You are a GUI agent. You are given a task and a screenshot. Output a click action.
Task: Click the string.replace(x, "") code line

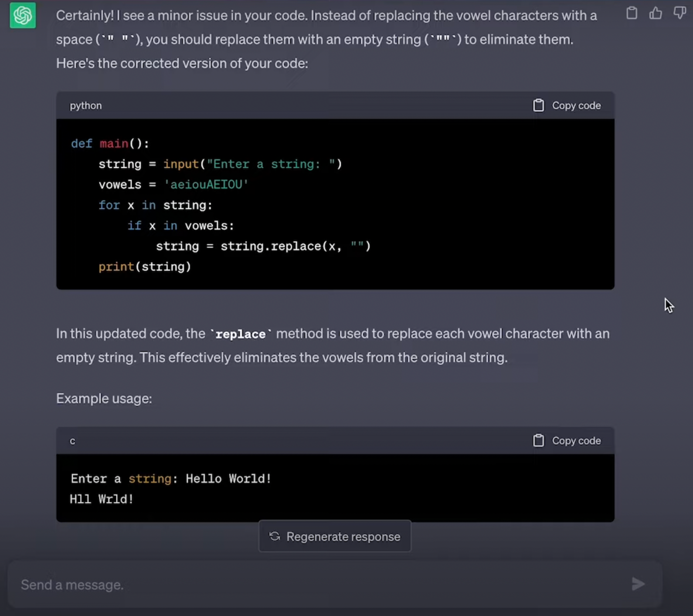point(263,246)
